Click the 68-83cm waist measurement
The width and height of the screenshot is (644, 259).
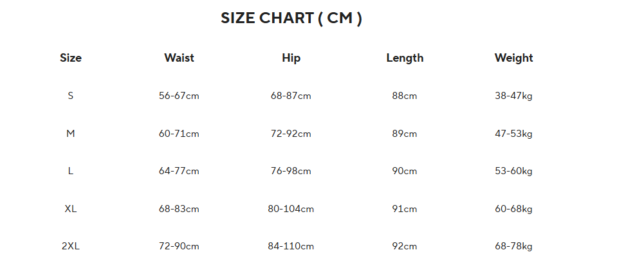tap(179, 209)
